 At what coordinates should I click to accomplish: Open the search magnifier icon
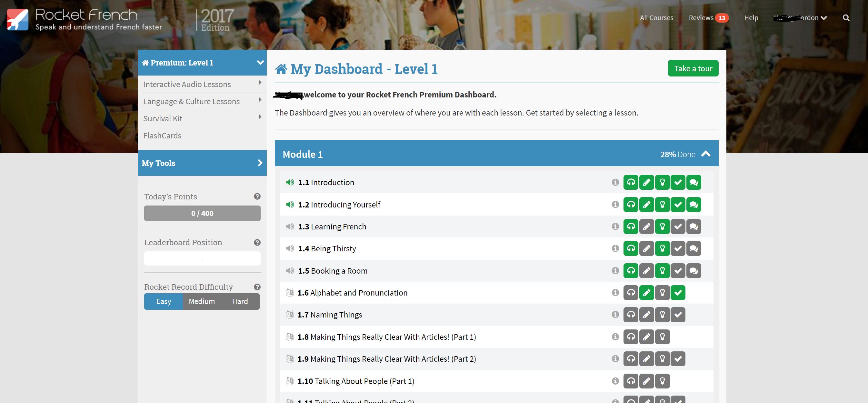click(846, 17)
